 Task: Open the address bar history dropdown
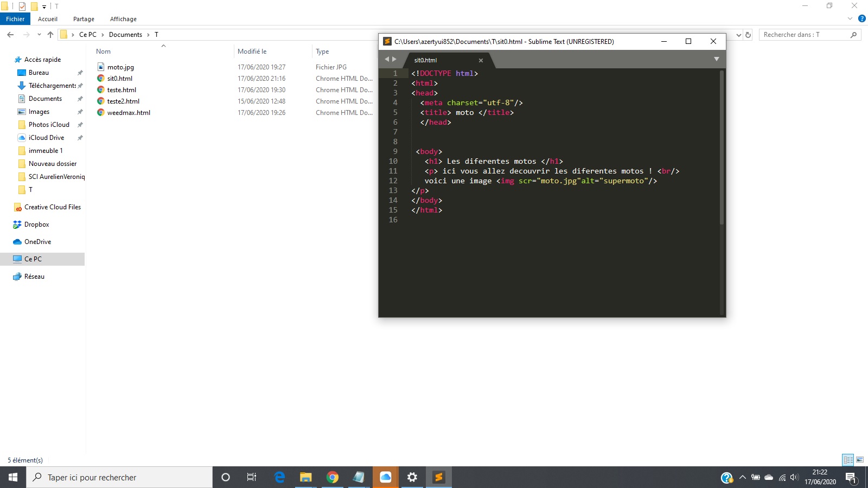click(738, 35)
